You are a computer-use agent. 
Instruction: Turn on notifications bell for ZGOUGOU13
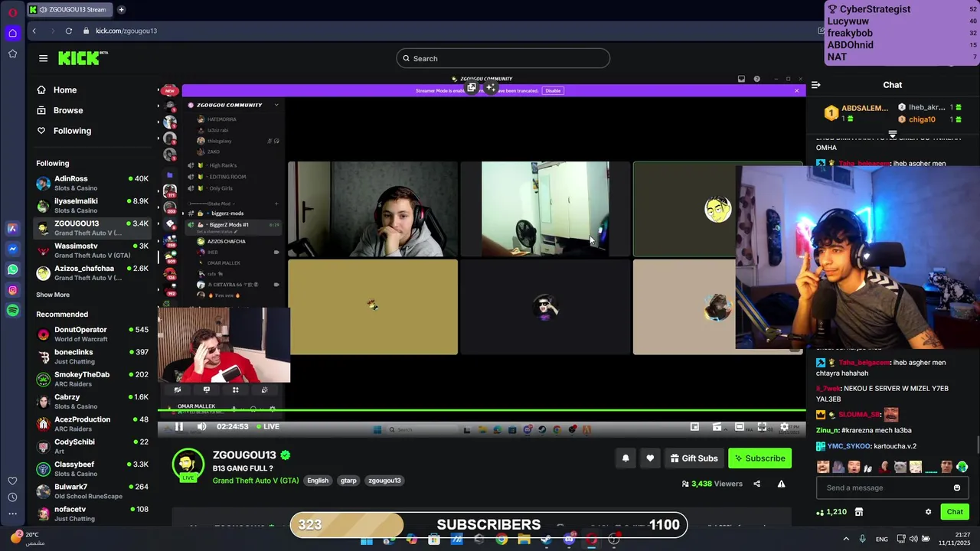point(626,458)
